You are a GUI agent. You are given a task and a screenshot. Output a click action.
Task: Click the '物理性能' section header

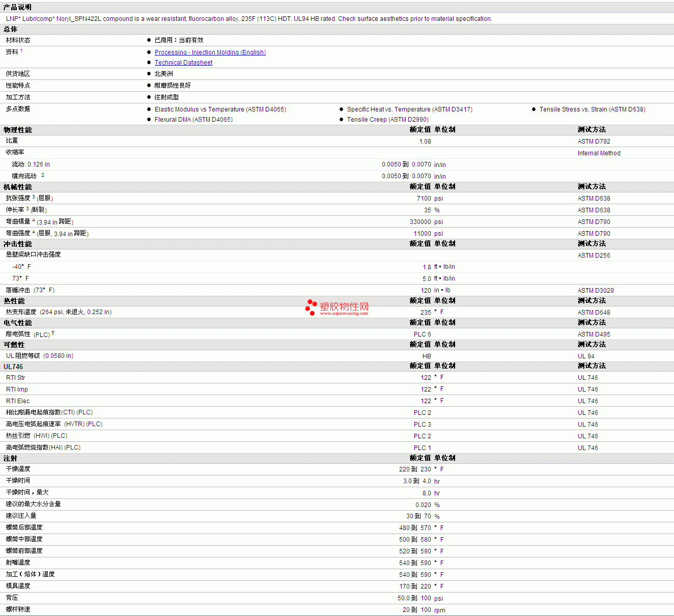click(x=18, y=130)
